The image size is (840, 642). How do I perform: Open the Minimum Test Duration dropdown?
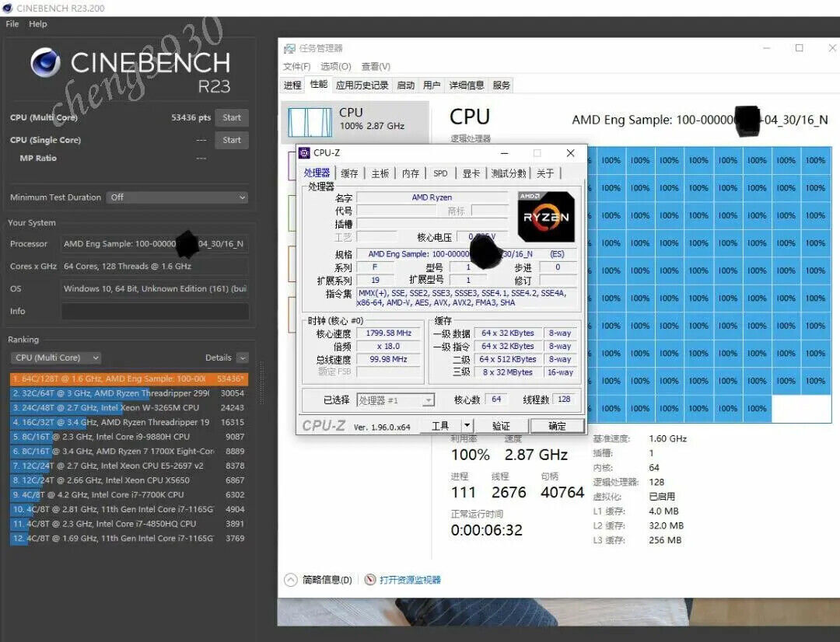click(244, 197)
